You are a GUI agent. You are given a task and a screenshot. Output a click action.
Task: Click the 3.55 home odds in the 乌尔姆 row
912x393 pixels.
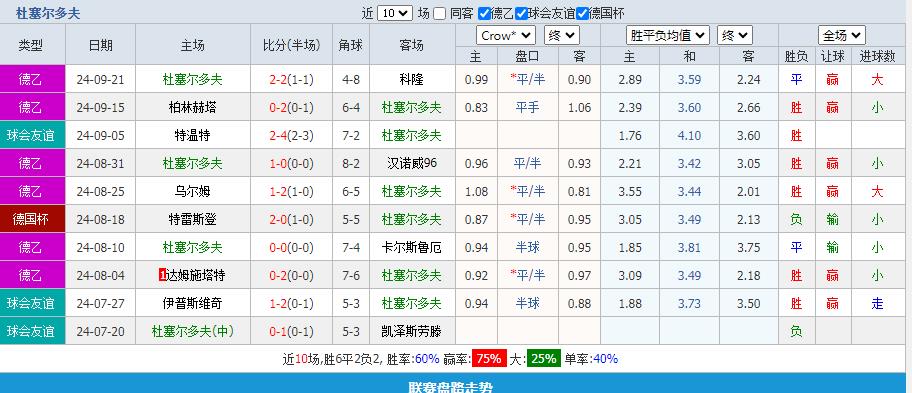[630, 191]
